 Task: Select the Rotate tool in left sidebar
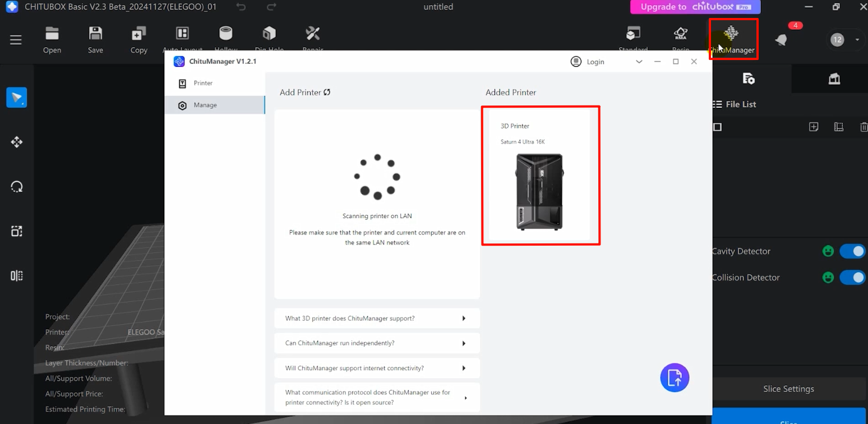point(17,187)
